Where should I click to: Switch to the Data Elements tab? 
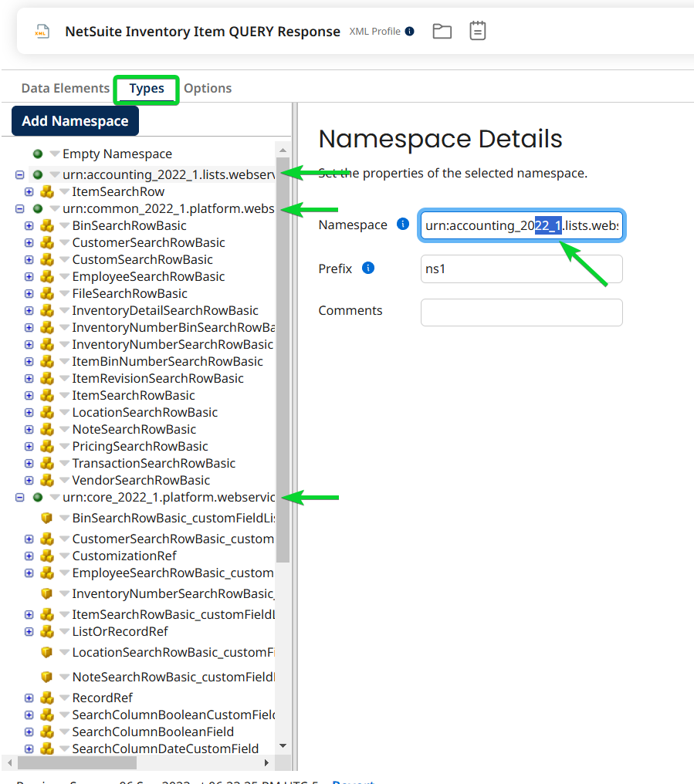click(65, 88)
